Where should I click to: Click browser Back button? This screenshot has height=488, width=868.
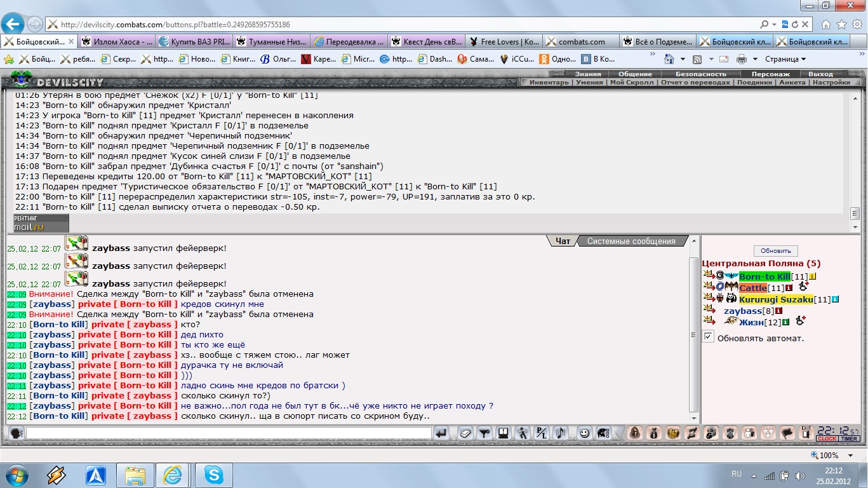pyautogui.click(x=13, y=24)
